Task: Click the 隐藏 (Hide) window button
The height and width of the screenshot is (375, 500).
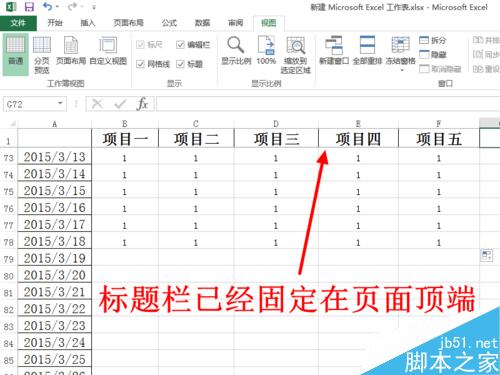Action: [x=433, y=54]
